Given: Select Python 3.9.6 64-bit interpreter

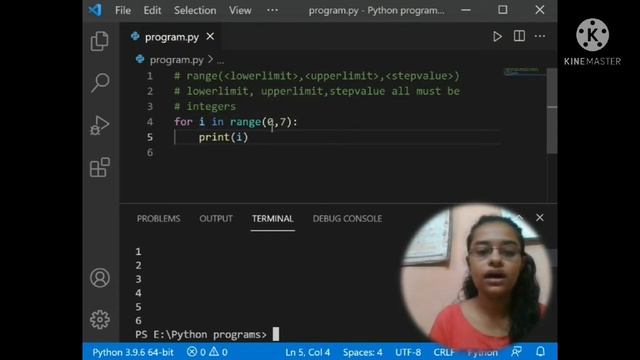Looking at the screenshot, I should 133,352.
